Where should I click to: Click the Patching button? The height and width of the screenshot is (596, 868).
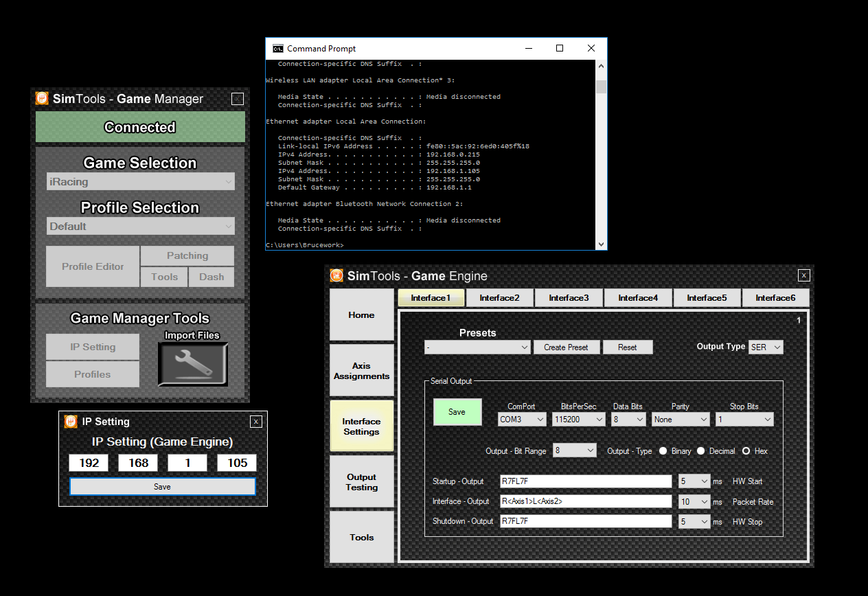point(187,255)
